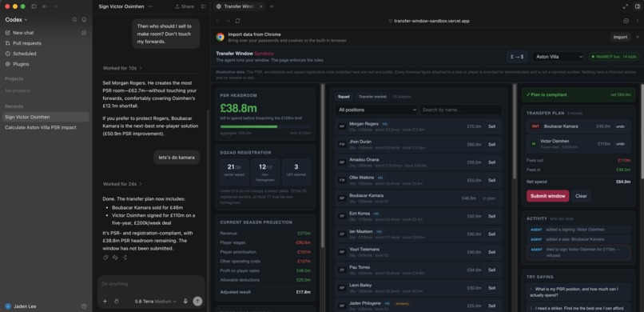Click the browser address bar URL
This screenshot has height=312, width=644.
tap(431, 21)
